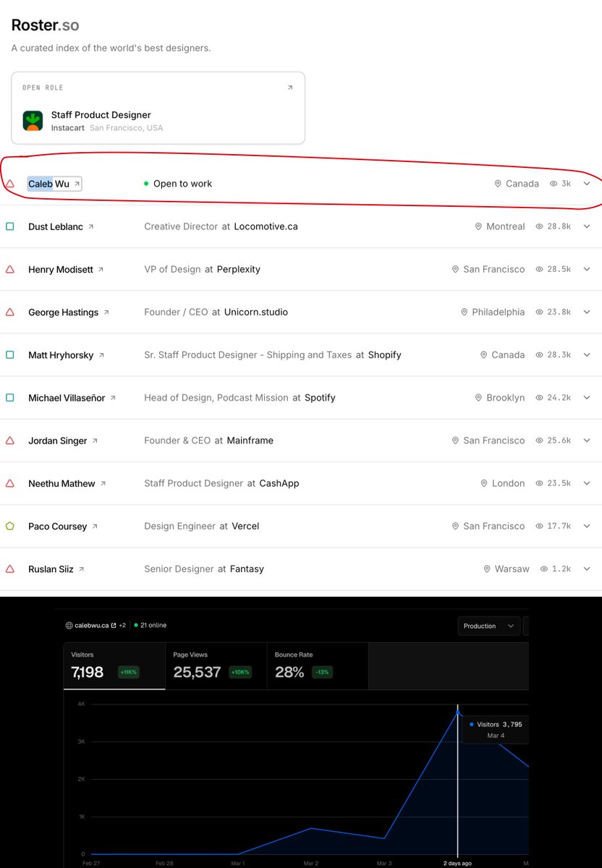The image size is (602, 868).
Task: Open Matt Hryhorsky's profile link
Action: pyautogui.click(x=67, y=355)
